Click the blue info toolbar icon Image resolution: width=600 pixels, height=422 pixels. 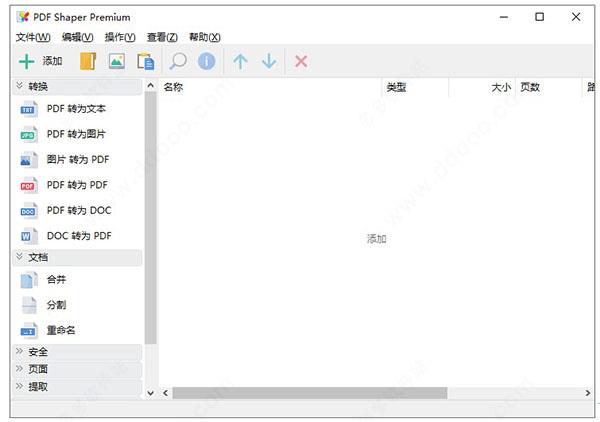(207, 61)
